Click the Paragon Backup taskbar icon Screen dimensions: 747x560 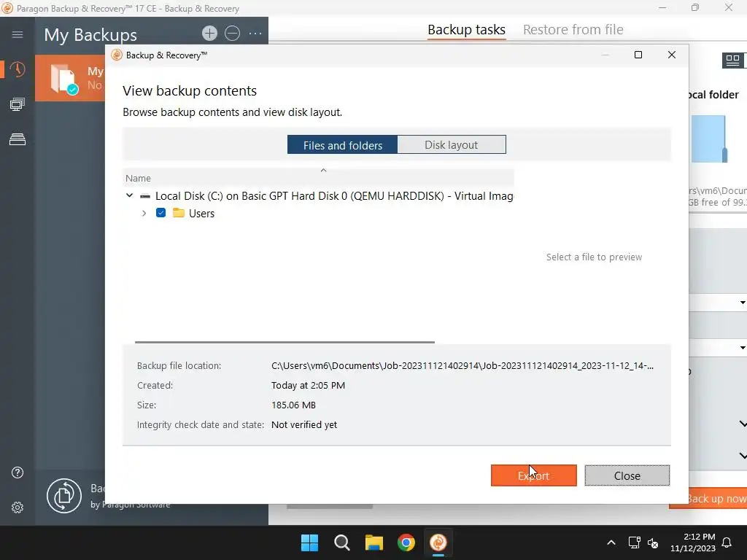pyautogui.click(x=438, y=542)
